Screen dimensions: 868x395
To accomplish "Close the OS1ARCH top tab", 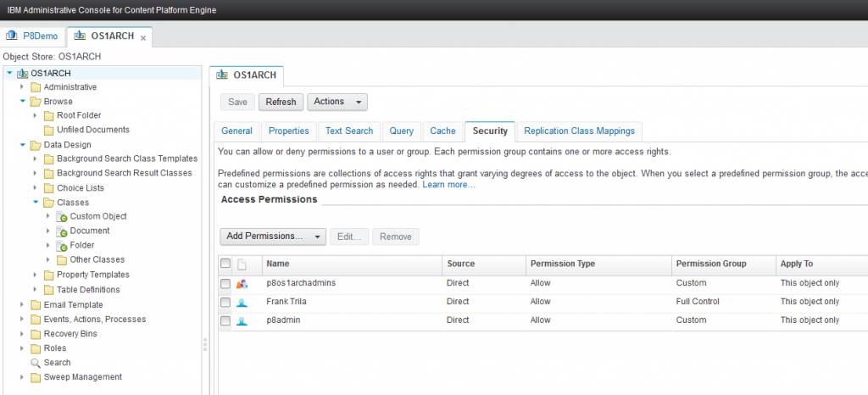I will click(142, 37).
